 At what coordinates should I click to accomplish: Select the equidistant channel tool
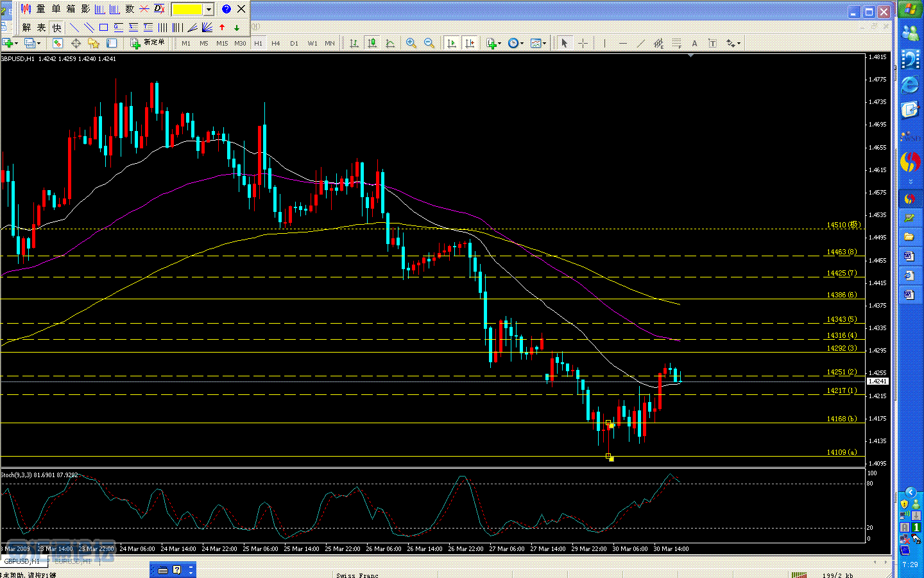(658, 43)
